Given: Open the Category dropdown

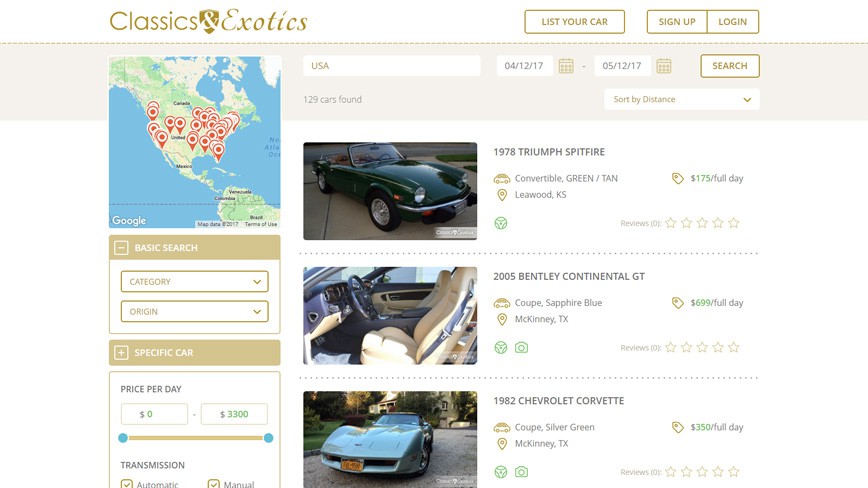Looking at the screenshot, I should (195, 282).
